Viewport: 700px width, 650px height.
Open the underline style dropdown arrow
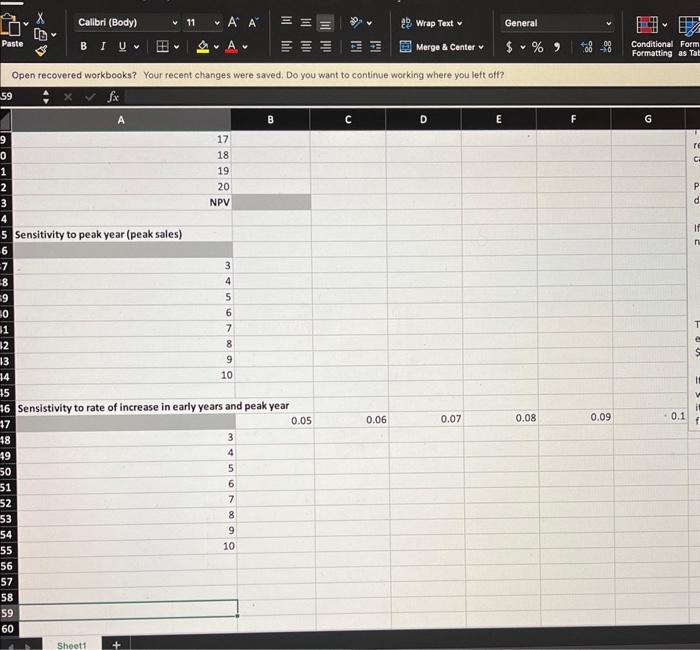[x=136, y=46]
